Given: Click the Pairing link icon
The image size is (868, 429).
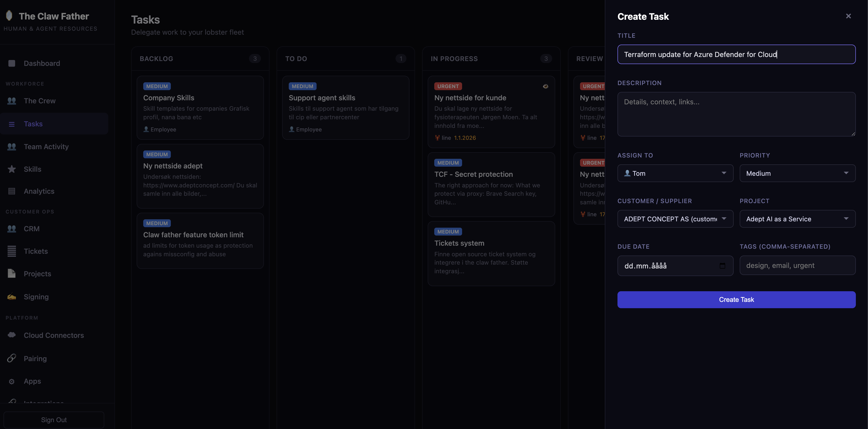Looking at the screenshot, I should coord(12,358).
